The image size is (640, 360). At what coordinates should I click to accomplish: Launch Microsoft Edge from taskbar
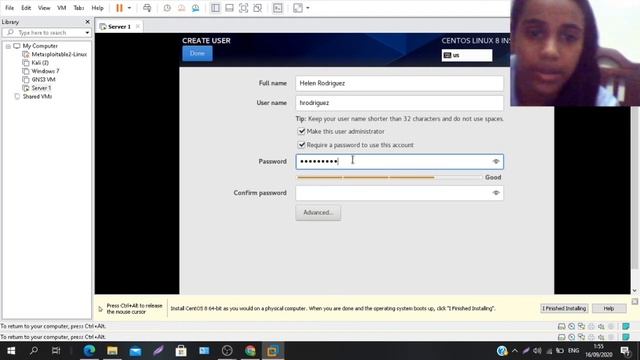point(89,351)
